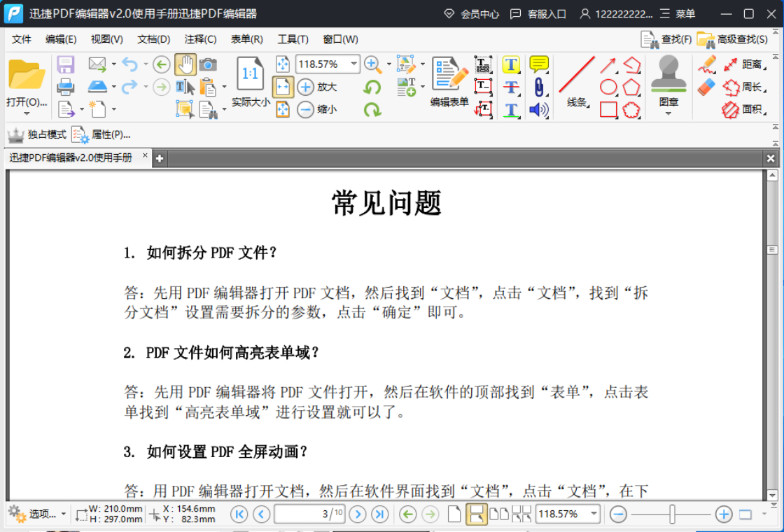Select the Hand tool icon

point(185,64)
